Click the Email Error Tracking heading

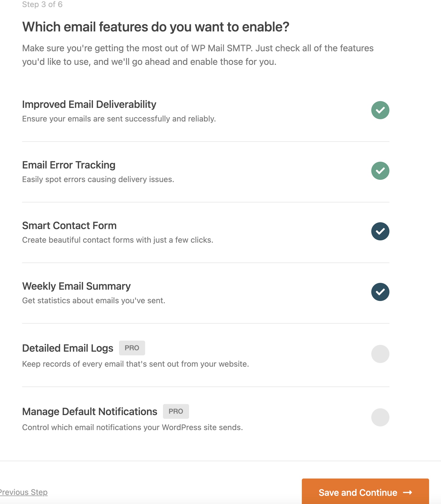coord(69,165)
